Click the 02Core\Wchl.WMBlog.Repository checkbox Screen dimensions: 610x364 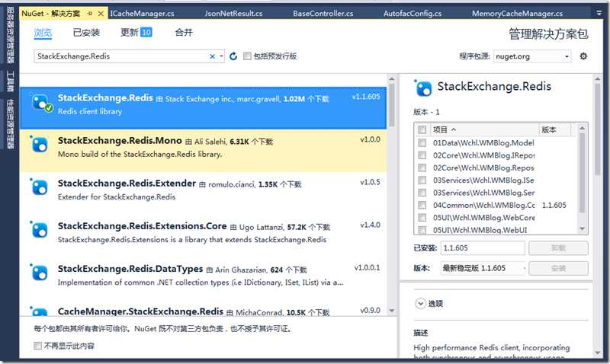click(x=422, y=168)
